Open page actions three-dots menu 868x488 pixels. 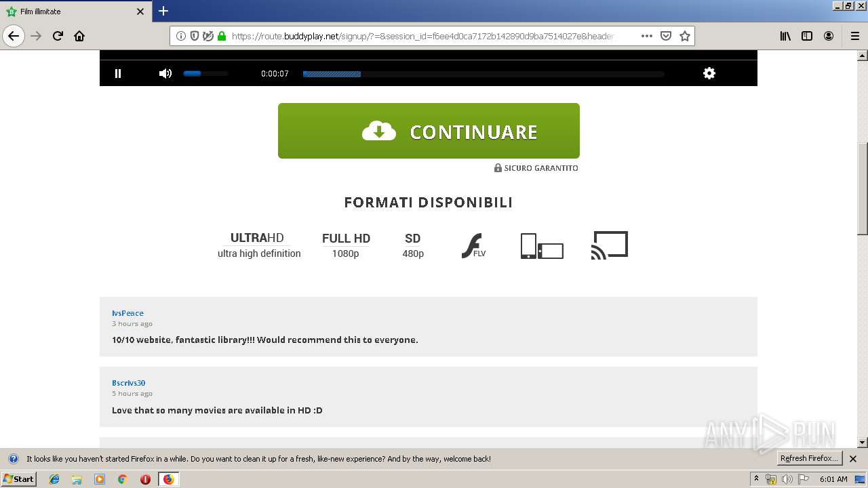(x=647, y=36)
